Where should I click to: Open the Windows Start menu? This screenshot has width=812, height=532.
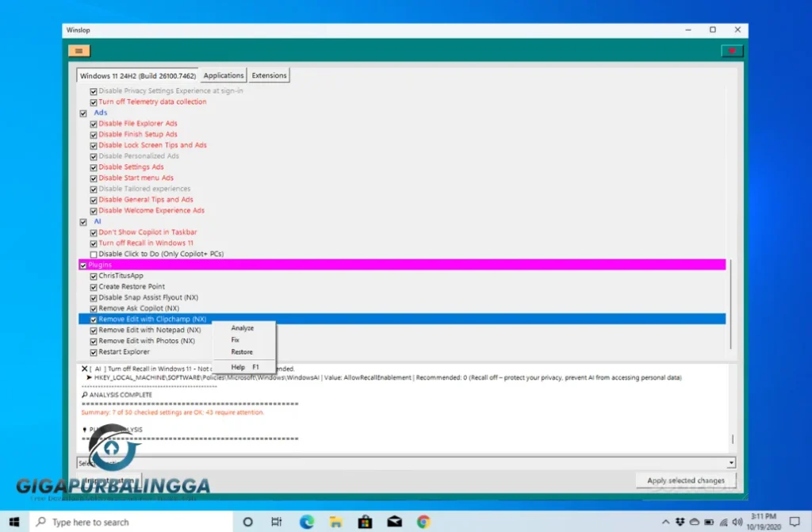coord(14,522)
